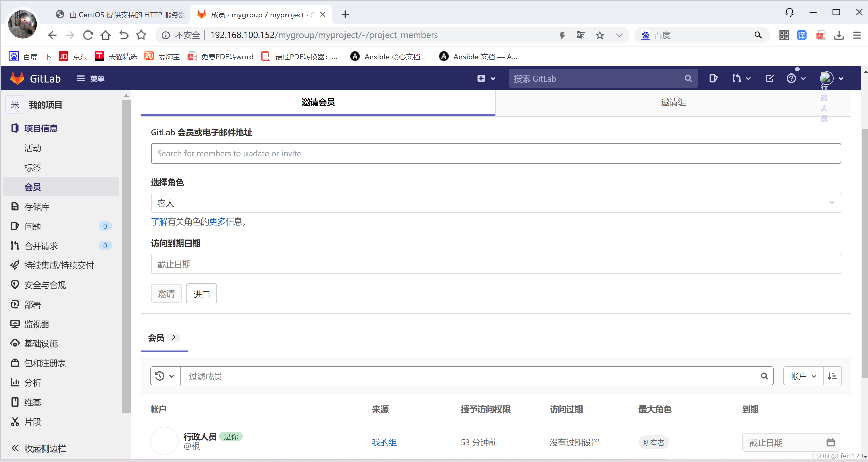Viewport: 868px width, 462px height.
Task: Open the issues icon in the top navbar
Action: click(x=713, y=78)
